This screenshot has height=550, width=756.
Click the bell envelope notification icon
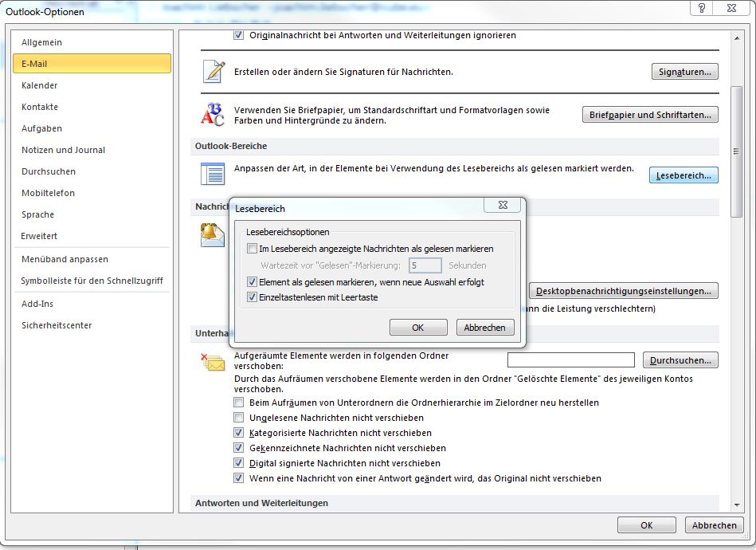213,235
